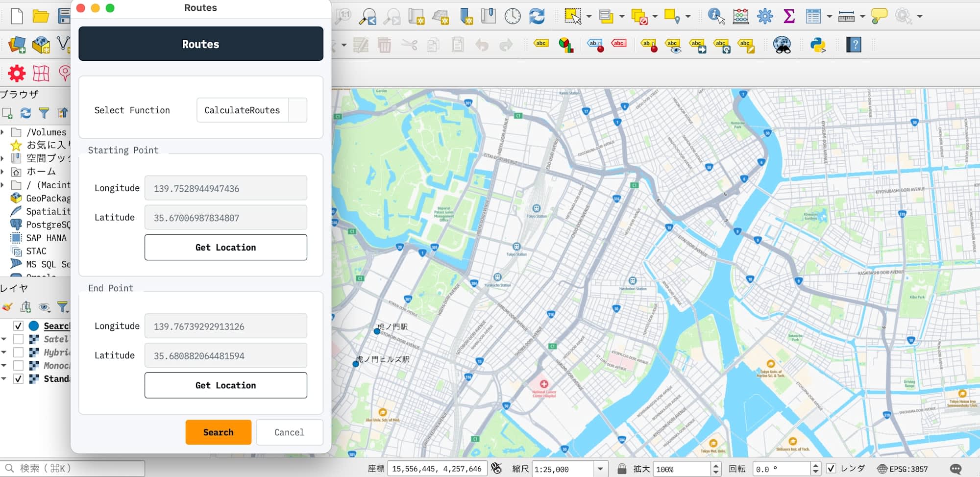
Task: Open the Statistical Summary sigma icon
Action: pyautogui.click(x=789, y=16)
